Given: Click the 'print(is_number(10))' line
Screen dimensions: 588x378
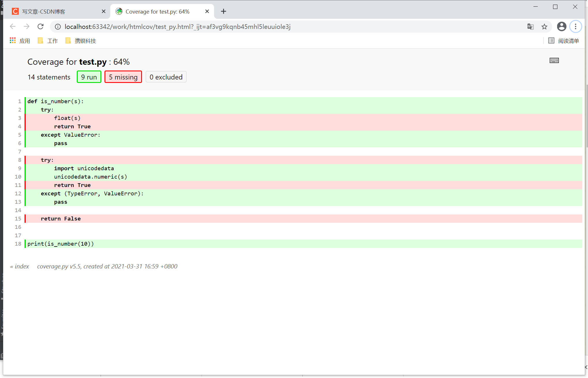Looking at the screenshot, I should (303, 244).
